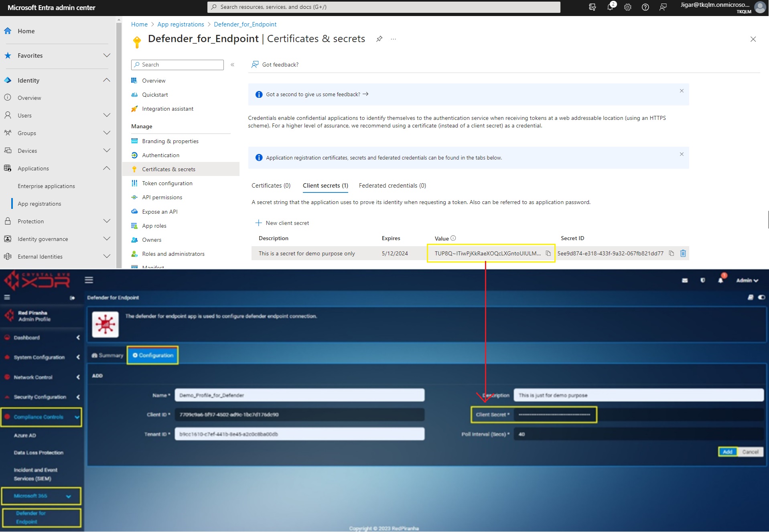Open the documentation book icon in XDR
Image resolution: width=769 pixels, height=532 pixels.
click(751, 297)
